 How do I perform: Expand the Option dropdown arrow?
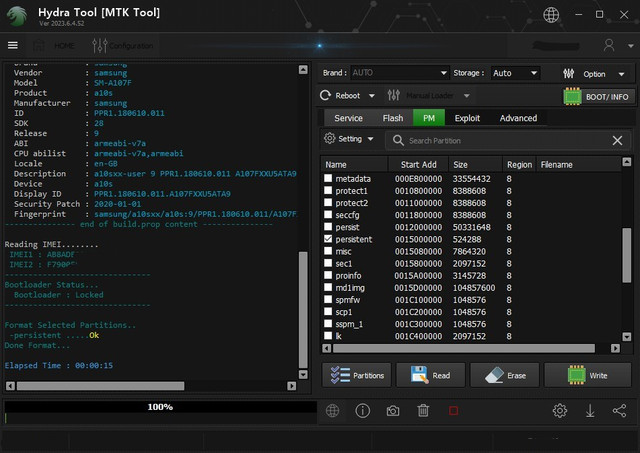coord(621,74)
